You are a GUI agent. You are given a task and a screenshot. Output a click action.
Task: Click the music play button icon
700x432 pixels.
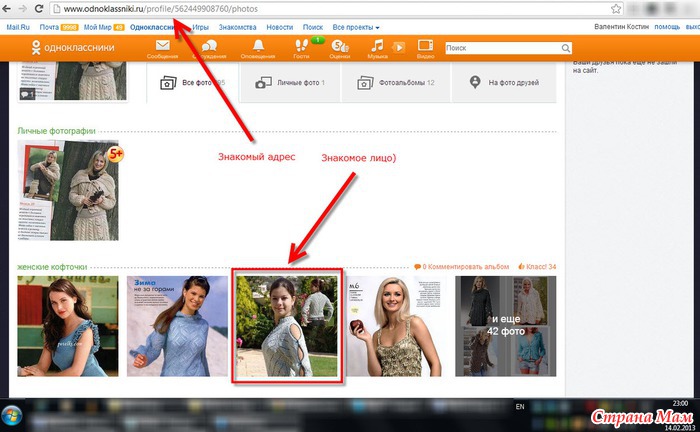[399, 47]
